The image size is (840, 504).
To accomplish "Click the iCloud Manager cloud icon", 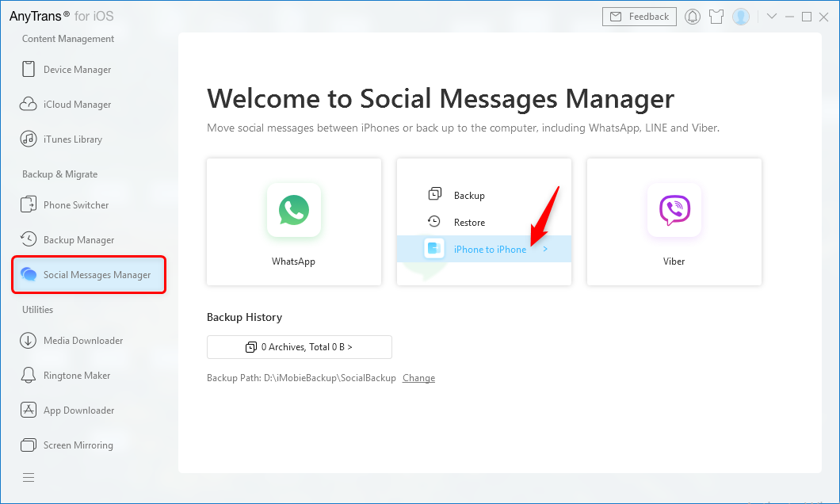I will coord(29,104).
